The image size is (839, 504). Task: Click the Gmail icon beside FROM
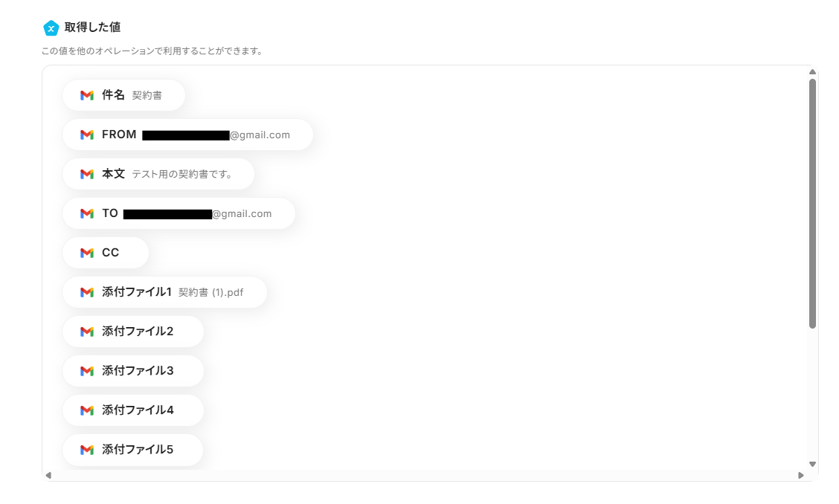tap(87, 135)
